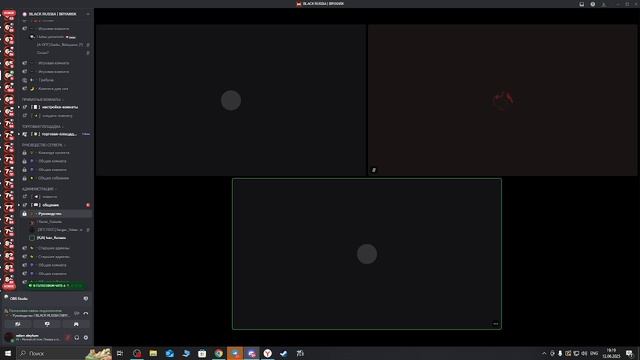This screenshot has height=360, width=640.
Task: Join the Трибуна stage channel
Action: tap(56, 80)
